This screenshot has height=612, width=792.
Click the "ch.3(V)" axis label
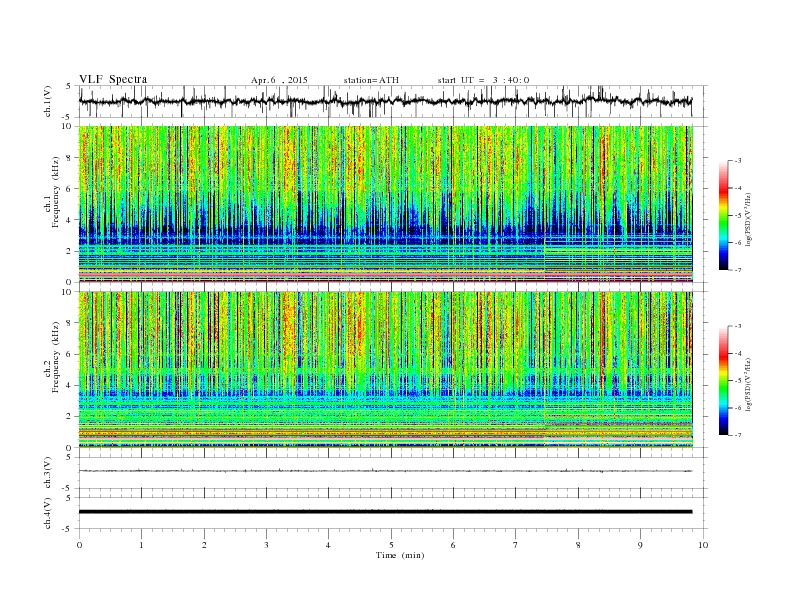click(48, 473)
